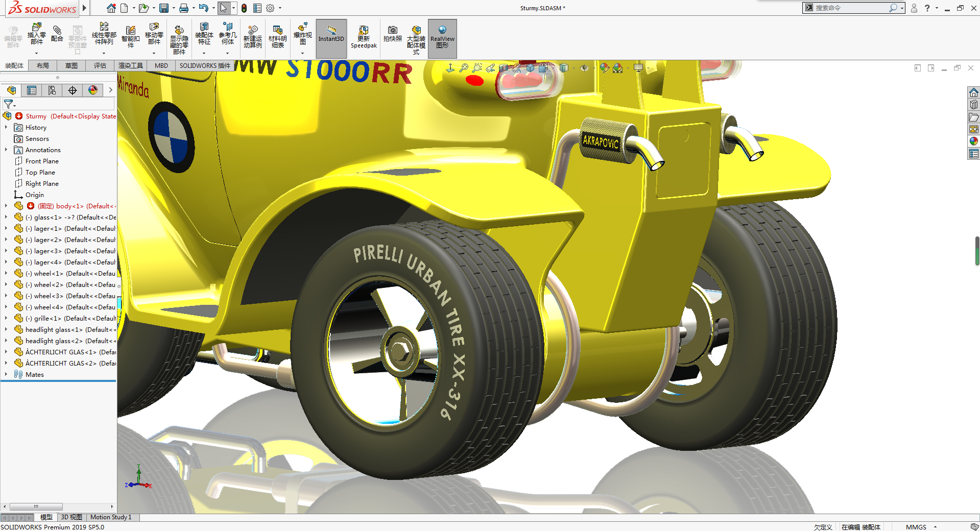Toggle the Select cursor tool
980x531 pixels.
(x=224, y=8)
